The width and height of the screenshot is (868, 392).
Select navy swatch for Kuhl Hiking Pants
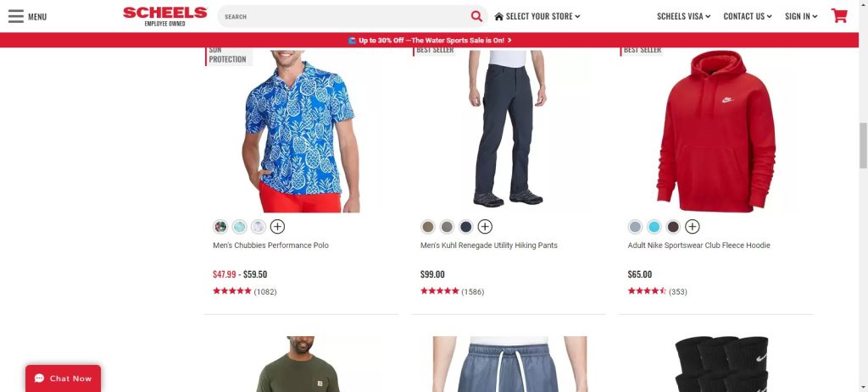pos(466,227)
